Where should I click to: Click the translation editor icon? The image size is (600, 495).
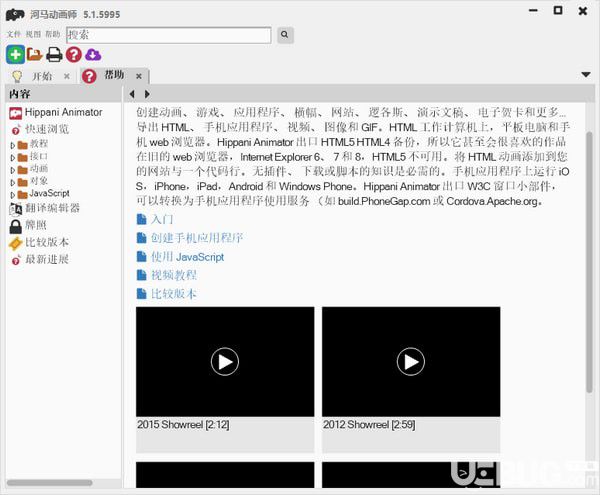(15, 209)
